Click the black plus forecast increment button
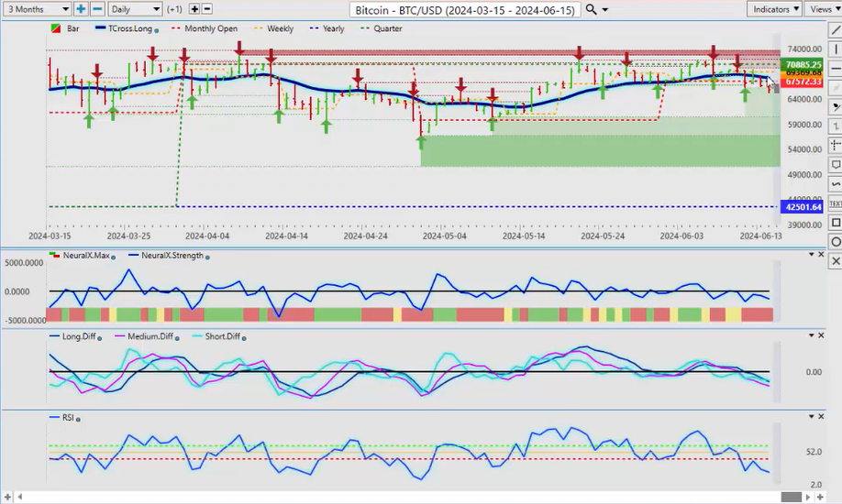 (194, 9)
